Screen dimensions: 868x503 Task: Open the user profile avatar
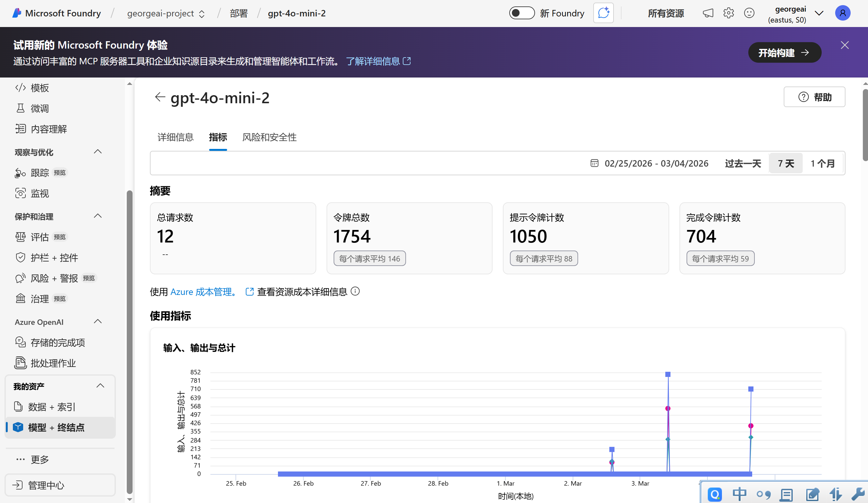pyautogui.click(x=842, y=13)
